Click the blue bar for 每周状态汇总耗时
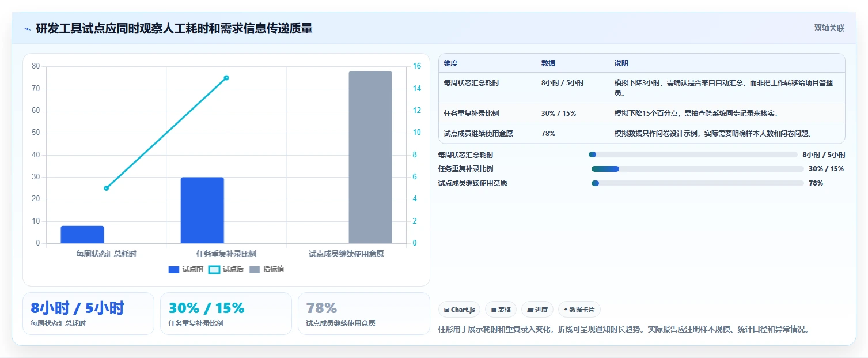Viewport: 868px width, 358px height. click(82, 235)
